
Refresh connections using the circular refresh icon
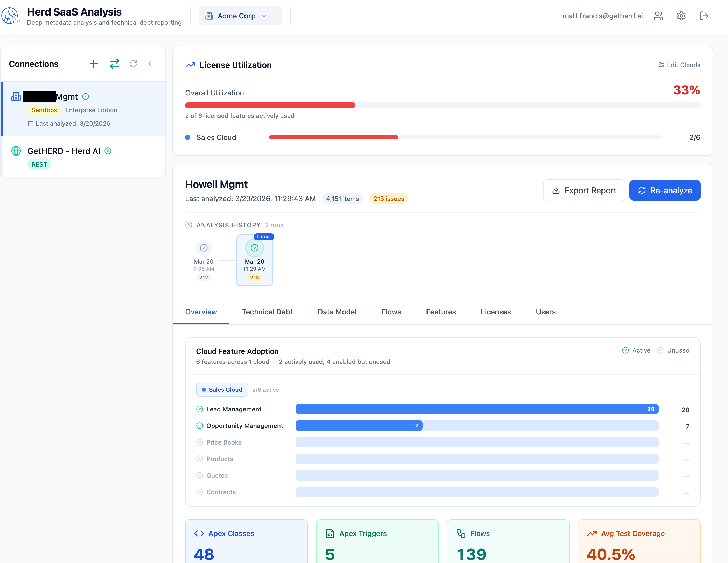pyautogui.click(x=133, y=64)
